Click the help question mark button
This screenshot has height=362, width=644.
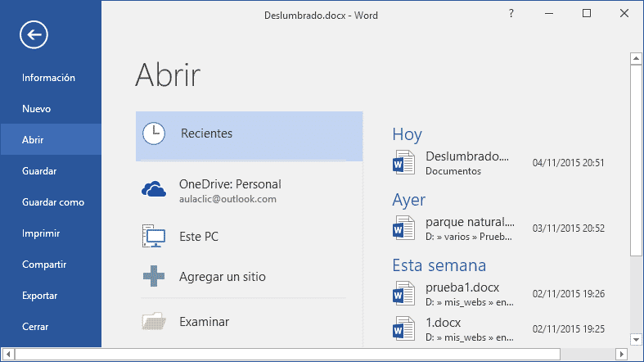tap(511, 14)
